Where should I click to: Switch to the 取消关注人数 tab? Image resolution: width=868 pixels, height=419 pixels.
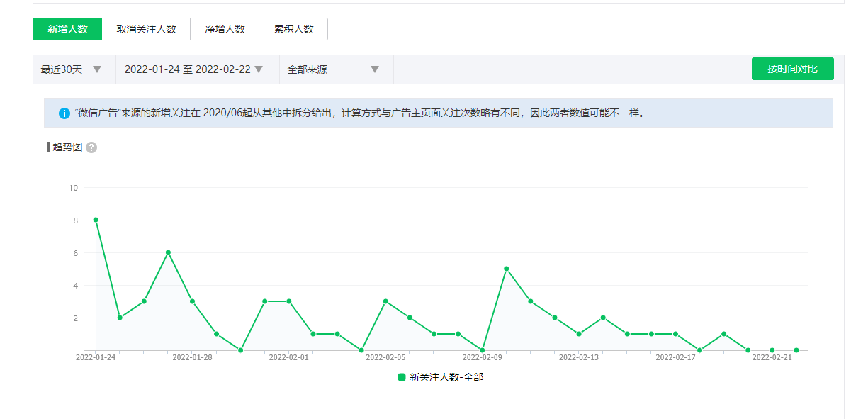pos(146,29)
